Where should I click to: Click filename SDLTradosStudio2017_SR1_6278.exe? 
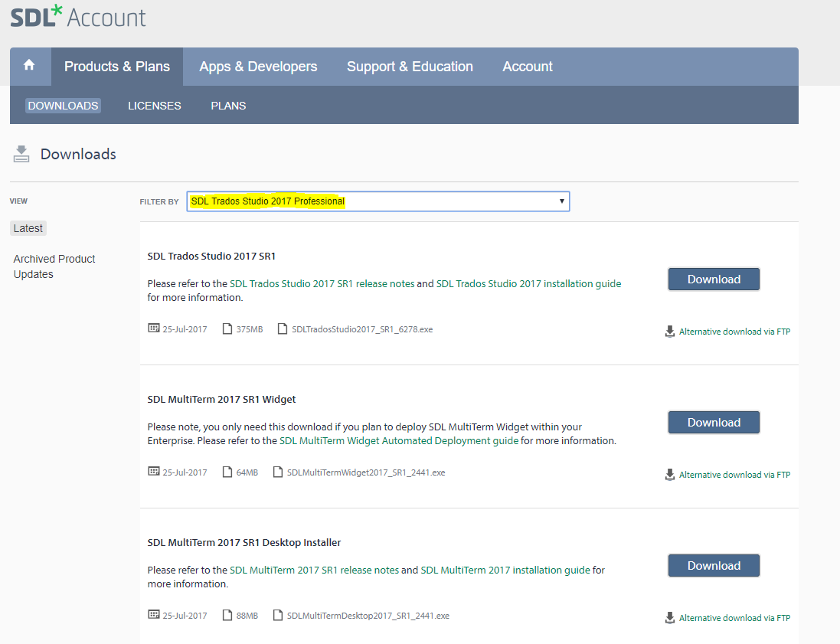click(362, 329)
